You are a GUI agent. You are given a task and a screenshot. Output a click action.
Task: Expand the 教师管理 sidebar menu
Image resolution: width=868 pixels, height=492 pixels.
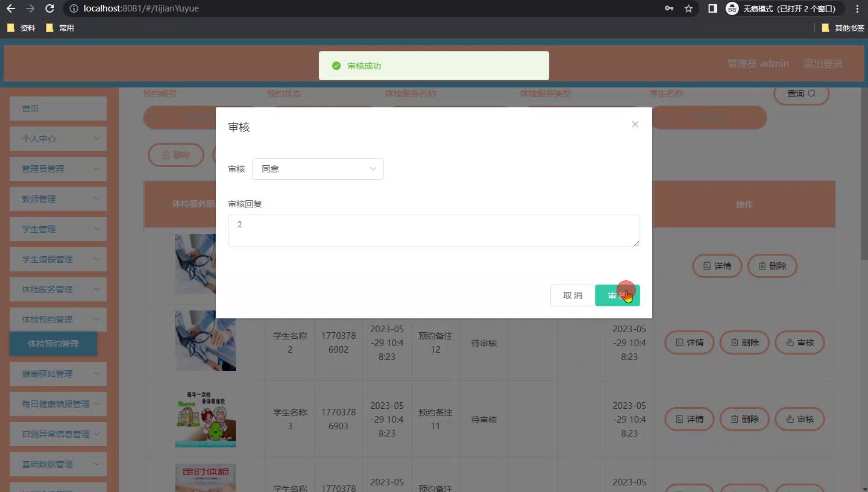click(x=58, y=199)
